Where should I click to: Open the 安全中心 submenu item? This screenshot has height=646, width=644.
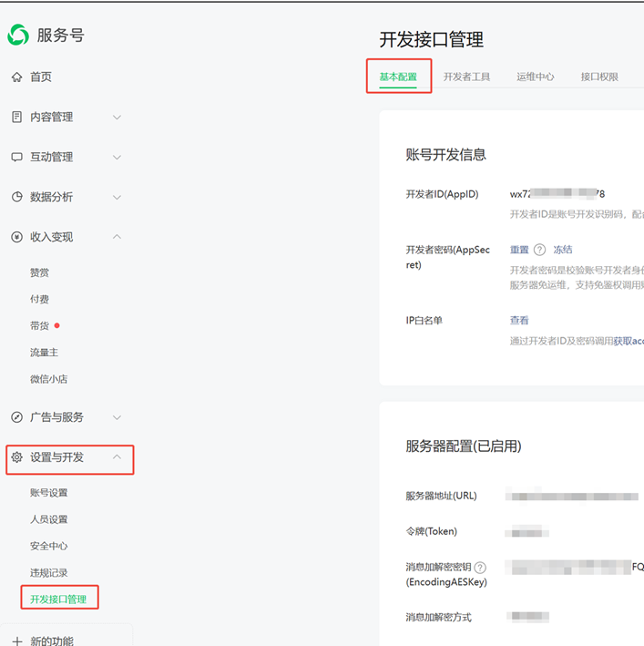coord(48,547)
